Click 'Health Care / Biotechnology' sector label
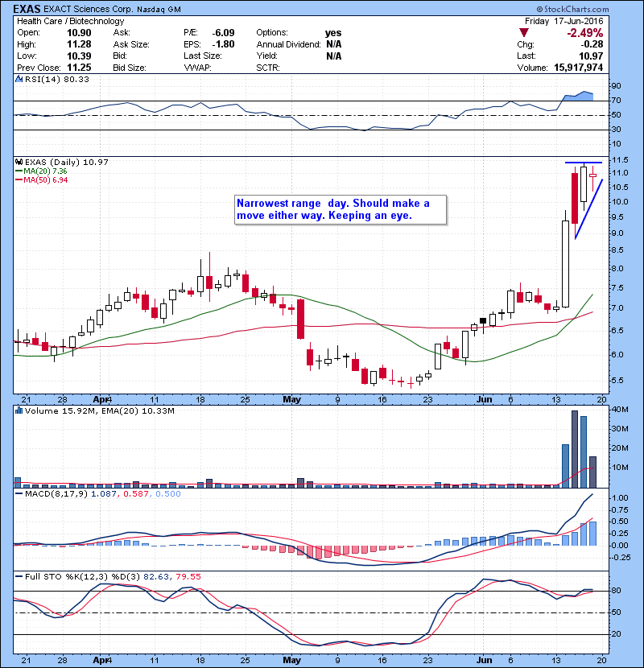The image size is (644, 668). (x=70, y=21)
